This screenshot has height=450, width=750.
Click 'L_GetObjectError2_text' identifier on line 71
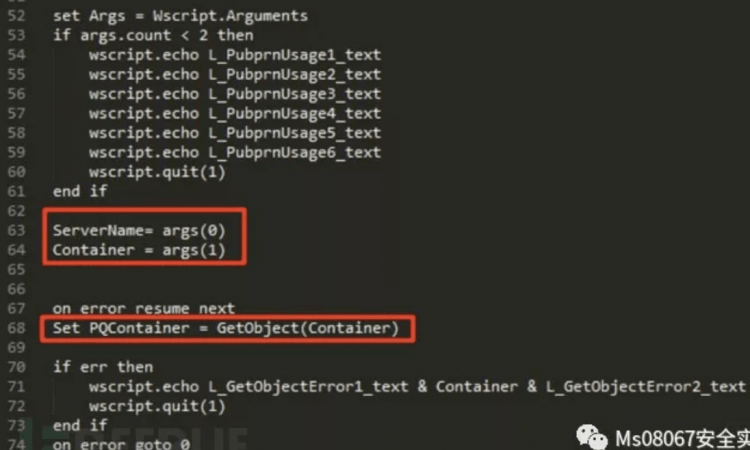(x=646, y=386)
